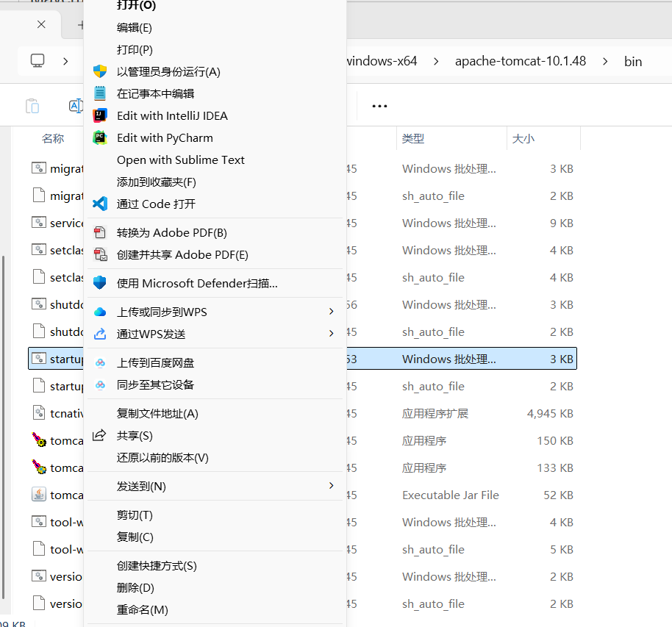Choose 复制(C) from the context menu
672x627 pixels.
tap(215, 537)
